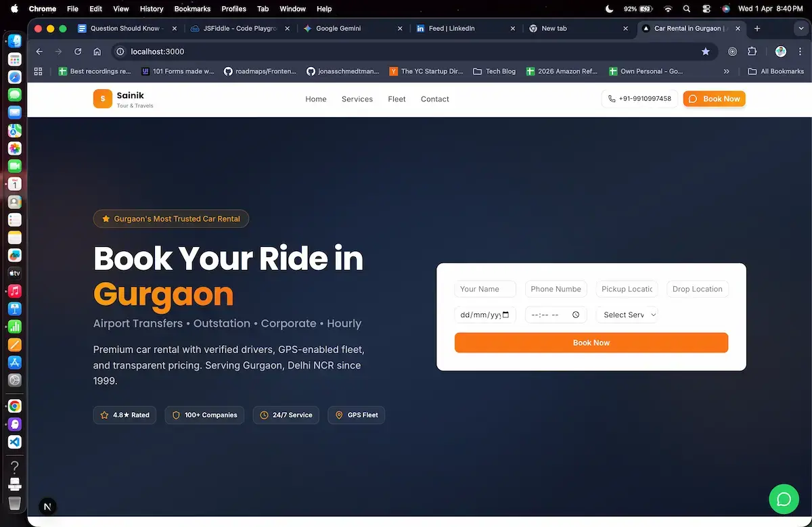Click the shield icon on the 100+ Companies badge
812x527 pixels.
point(177,415)
